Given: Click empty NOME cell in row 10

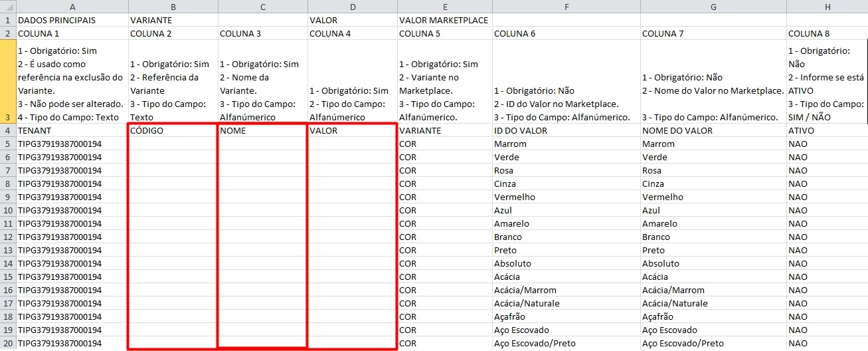Looking at the screenshot, I should tap(262, 211).
